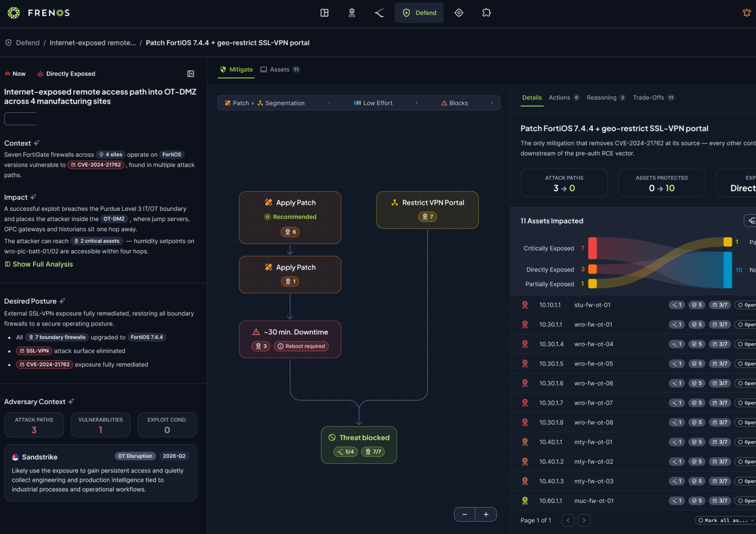Collapse the left analysis sidebar panel
756x534 pixels.
pyautogui.click(x=191, y=74)
